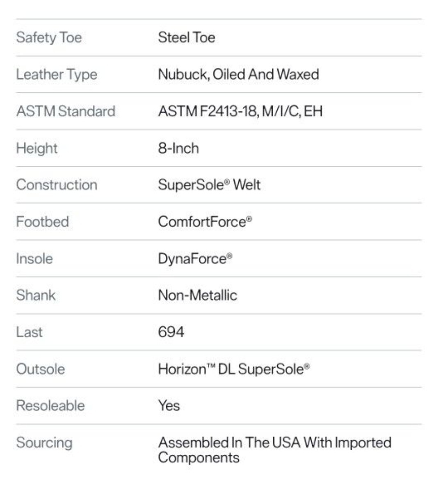
Task: Click the ComfortForce footbed value
Action: click(x=205, y=222)
